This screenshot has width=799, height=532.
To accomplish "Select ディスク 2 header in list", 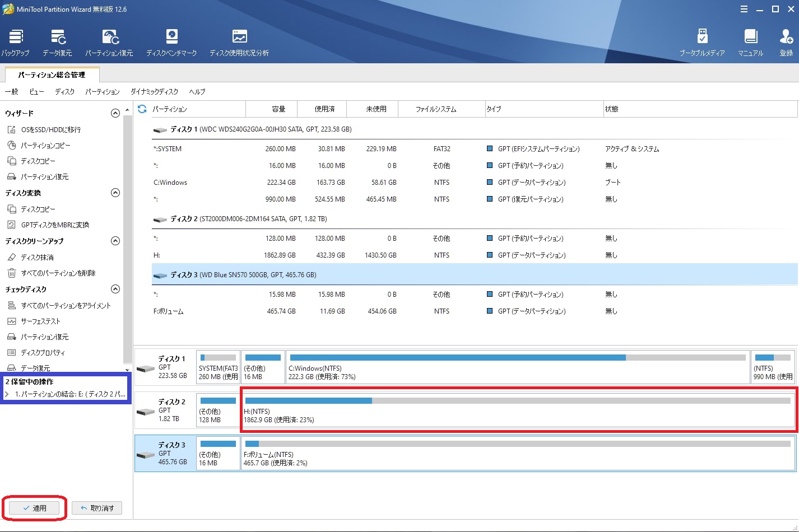I will 474,219.
